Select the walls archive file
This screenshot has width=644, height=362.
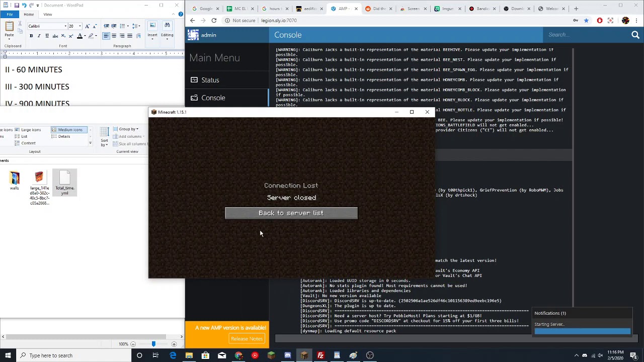coord(14,181)
